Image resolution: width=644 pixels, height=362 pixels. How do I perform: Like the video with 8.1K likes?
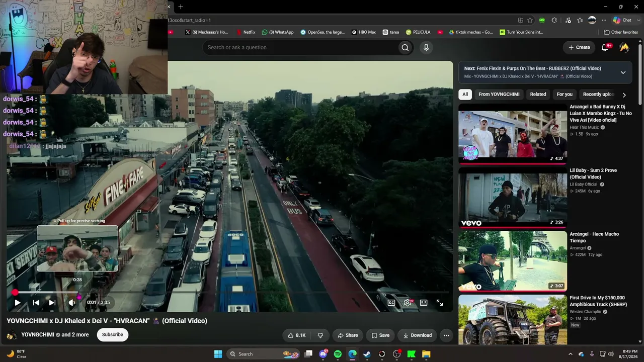(x=297, y=335)
